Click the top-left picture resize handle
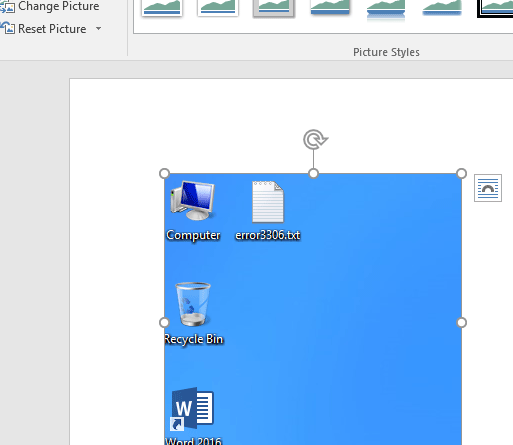 [x=164, y=174]
